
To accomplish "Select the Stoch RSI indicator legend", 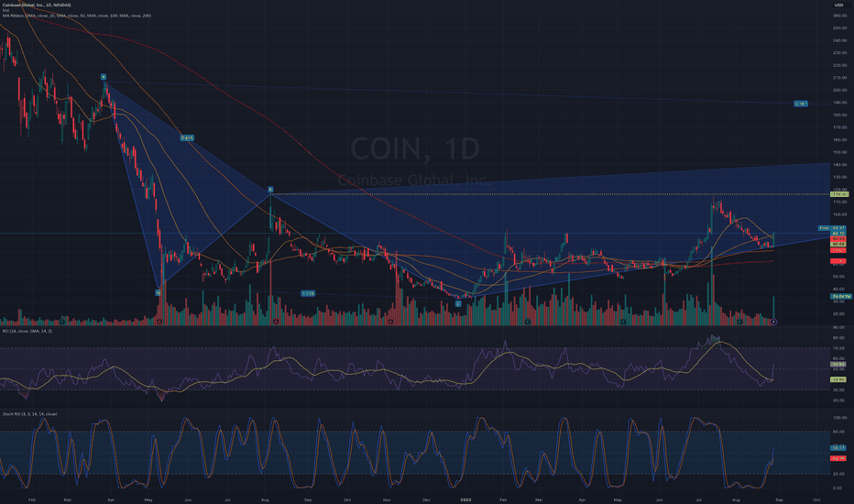I will point(29,414).
